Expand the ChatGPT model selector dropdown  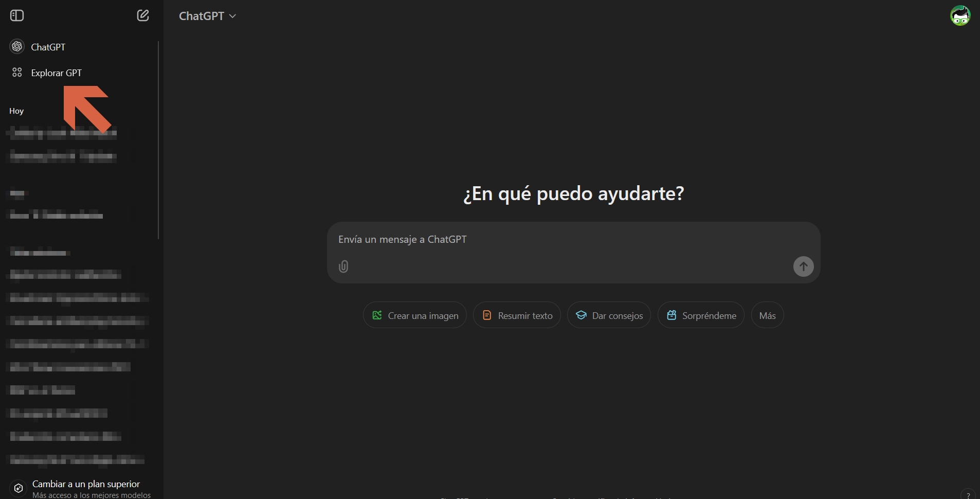point(207,16)
